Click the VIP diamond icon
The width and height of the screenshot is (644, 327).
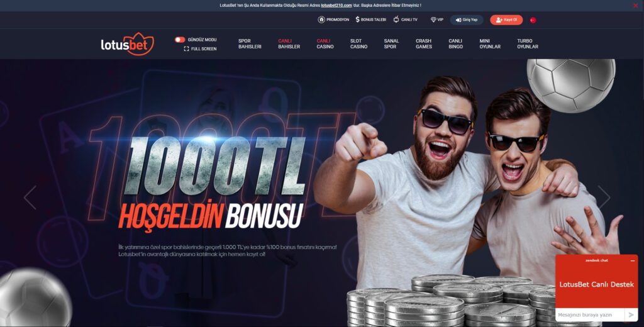pyautogui.click(x=433, y=19)
